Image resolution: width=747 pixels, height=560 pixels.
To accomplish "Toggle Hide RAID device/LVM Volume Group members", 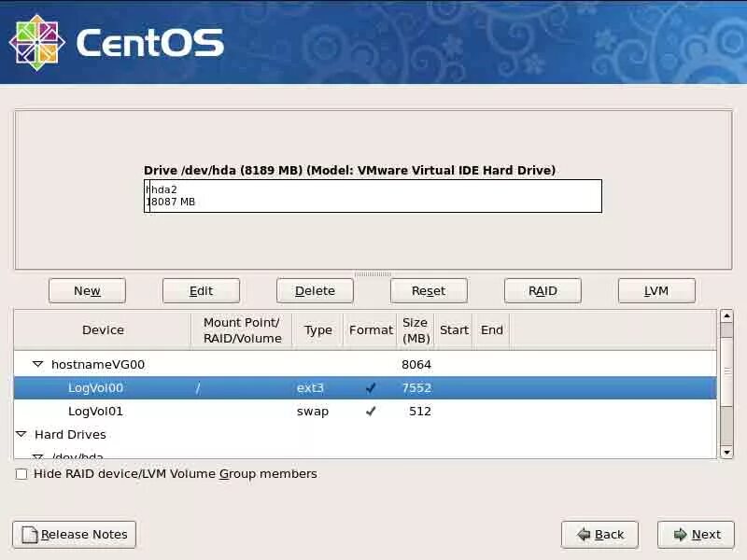I will (x=21, y=474).
